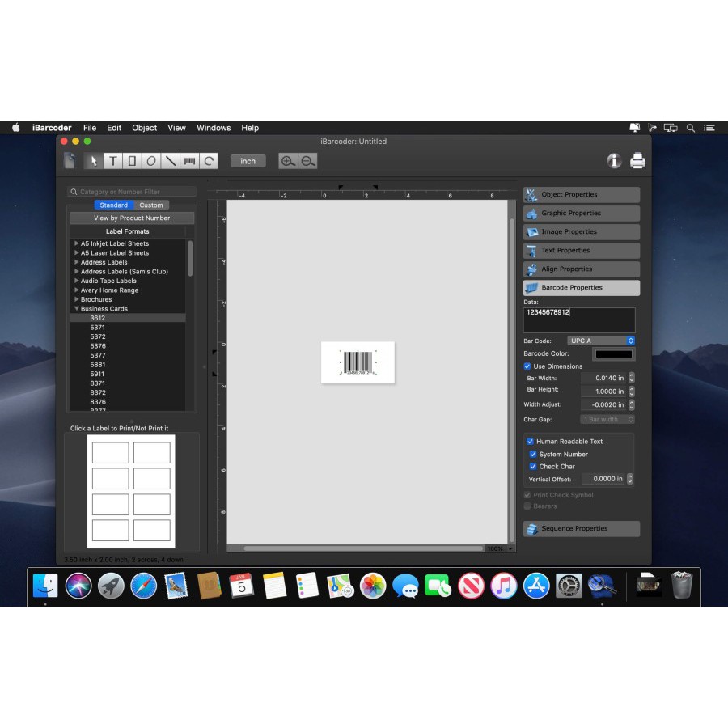Open the Text Properties panel
This screenshot has width=728, height=728.
[581, 251]
